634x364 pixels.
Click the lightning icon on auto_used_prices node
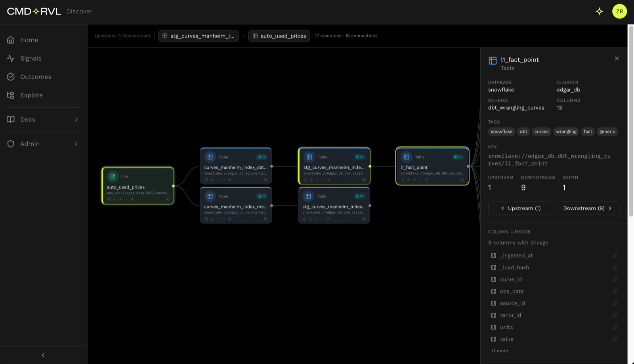(x=132, y=199)
